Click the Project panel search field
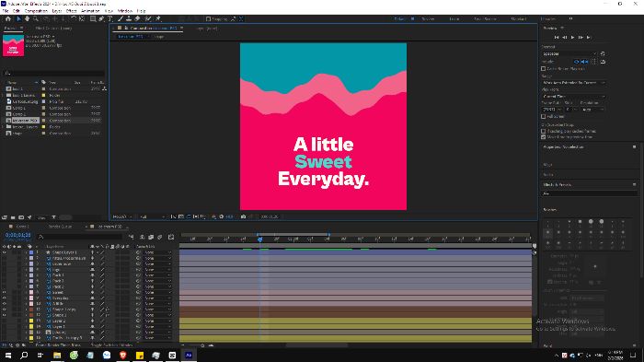The image size is (644, 362). [x=53, y=73]
